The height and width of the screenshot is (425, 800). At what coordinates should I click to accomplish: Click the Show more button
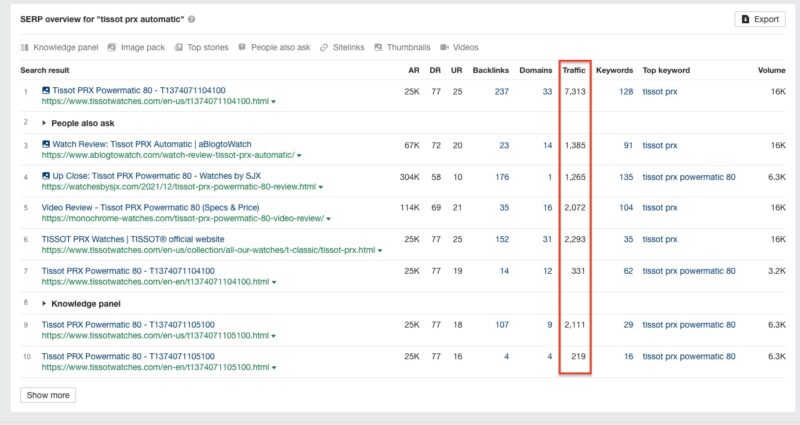pyautogui.click(x=48, y=395)
